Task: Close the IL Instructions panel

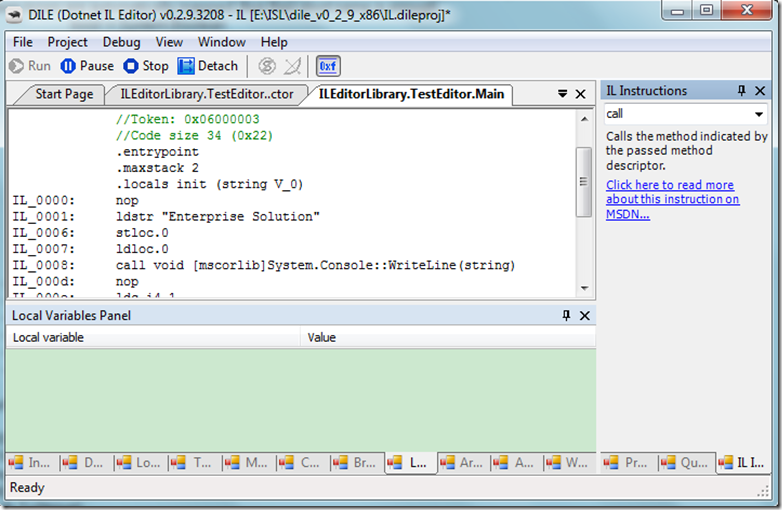Action: pos(760,91)
